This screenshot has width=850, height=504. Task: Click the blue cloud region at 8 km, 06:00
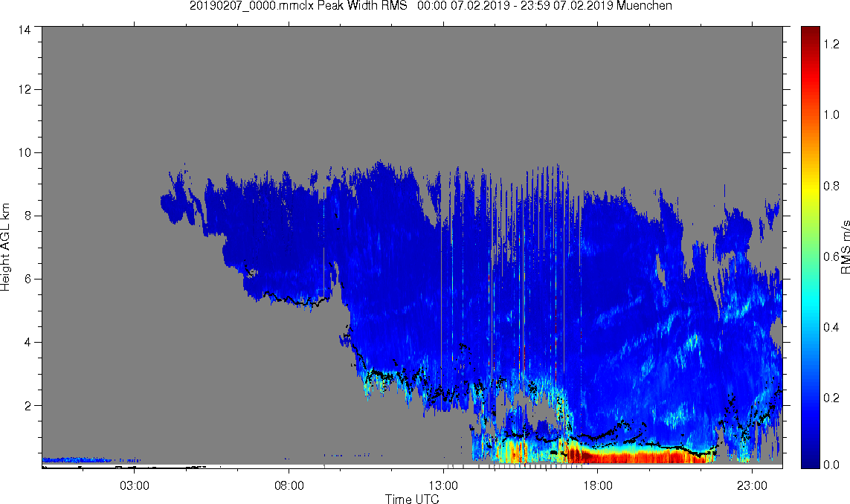pos(228,216)
